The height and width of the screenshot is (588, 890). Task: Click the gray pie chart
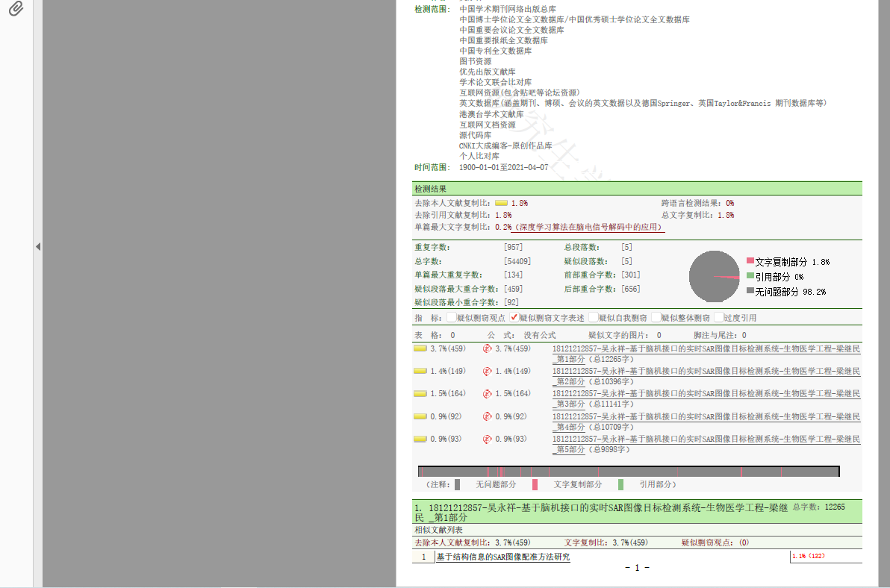[x=714, y=276]
